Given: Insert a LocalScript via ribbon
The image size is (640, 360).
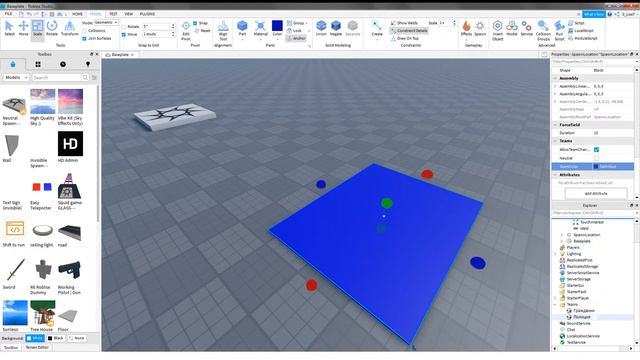Looking at the screenshot, I should click(581, 31).
